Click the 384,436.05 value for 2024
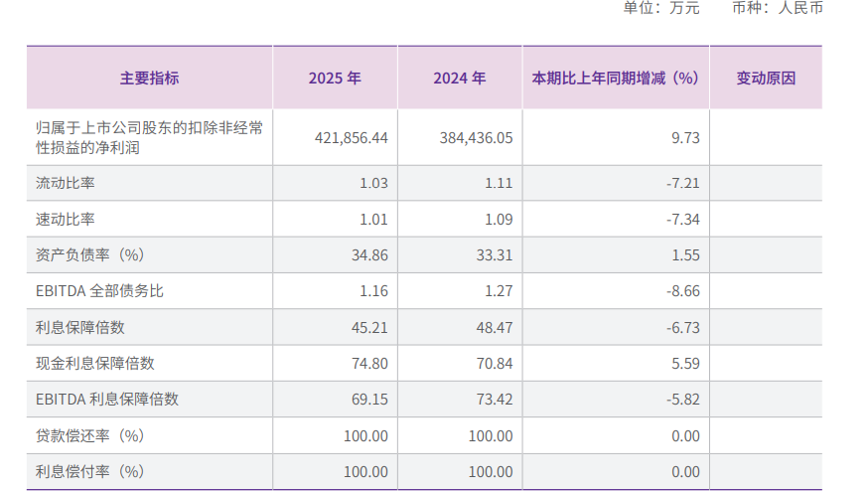 476,138
